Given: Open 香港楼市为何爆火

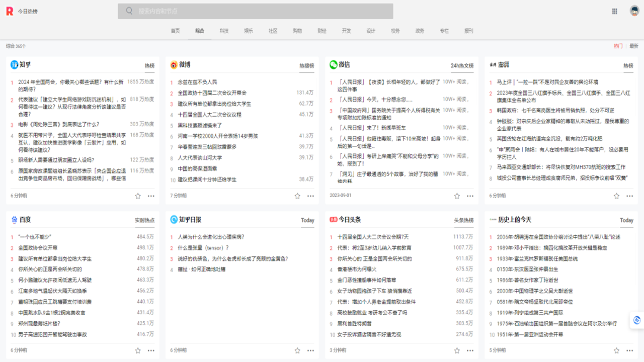Looking at the screenshot, I should 356,269.
